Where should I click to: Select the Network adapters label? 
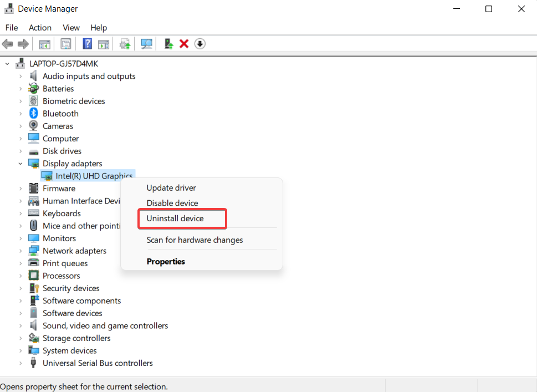[x=74, y=251]
